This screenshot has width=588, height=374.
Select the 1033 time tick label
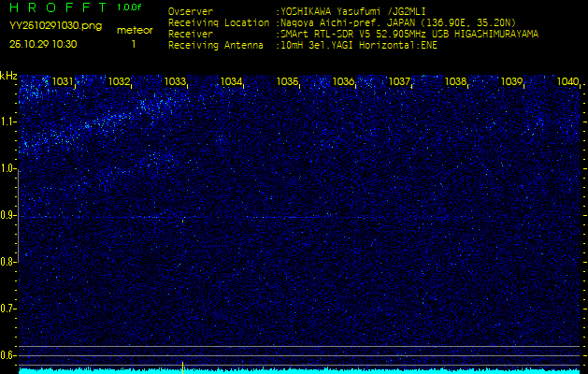click(175, 82)
